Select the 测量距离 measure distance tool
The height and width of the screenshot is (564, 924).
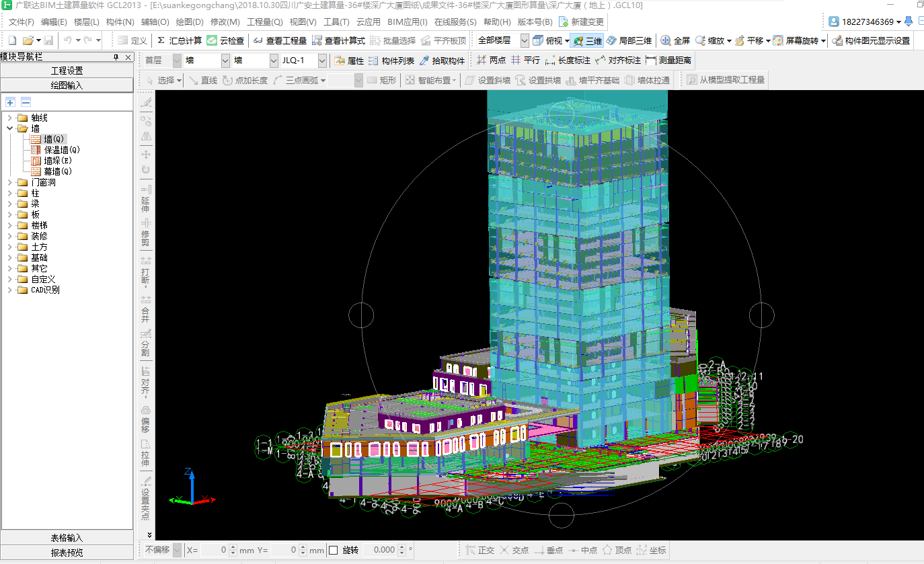click(x=668, y=61)
